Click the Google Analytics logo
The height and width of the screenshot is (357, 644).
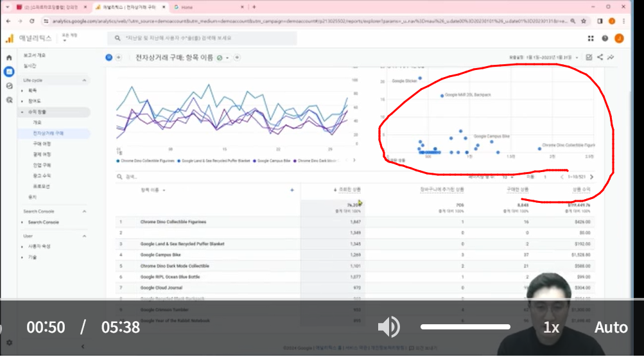[x=10, y=39]
